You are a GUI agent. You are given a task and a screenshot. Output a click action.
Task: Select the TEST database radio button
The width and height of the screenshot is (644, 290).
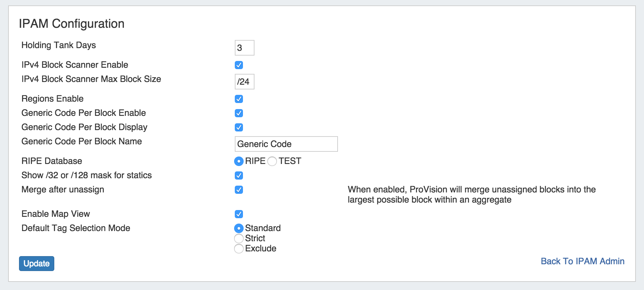272,161
